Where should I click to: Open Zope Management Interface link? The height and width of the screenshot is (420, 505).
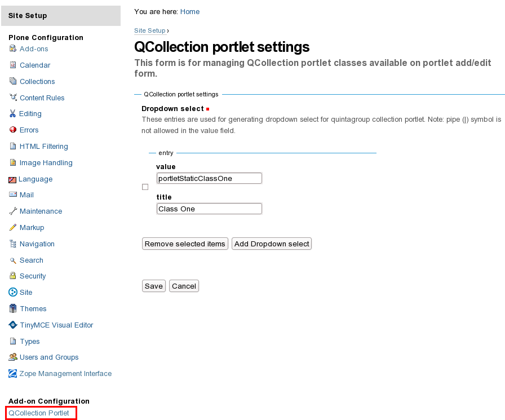(65, 374)
